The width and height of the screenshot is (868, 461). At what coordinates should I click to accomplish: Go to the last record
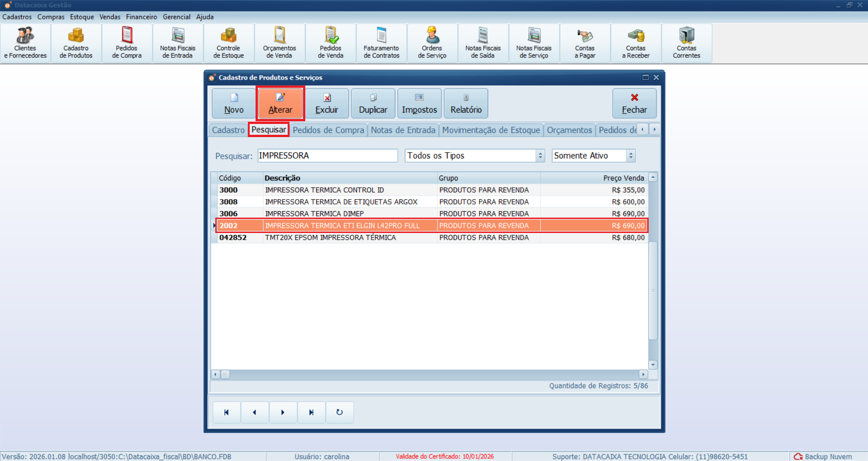click(x=311, y=412)
